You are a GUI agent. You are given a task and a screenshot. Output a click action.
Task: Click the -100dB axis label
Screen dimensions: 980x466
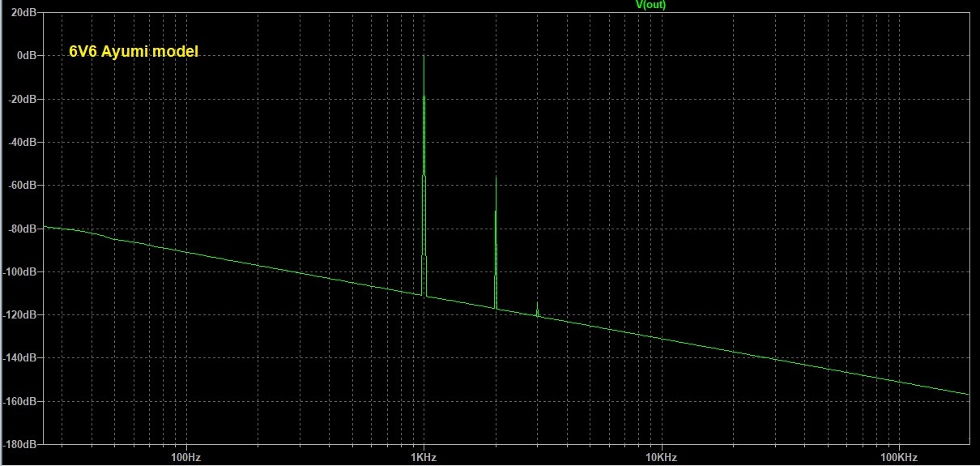tap(19, 271)
